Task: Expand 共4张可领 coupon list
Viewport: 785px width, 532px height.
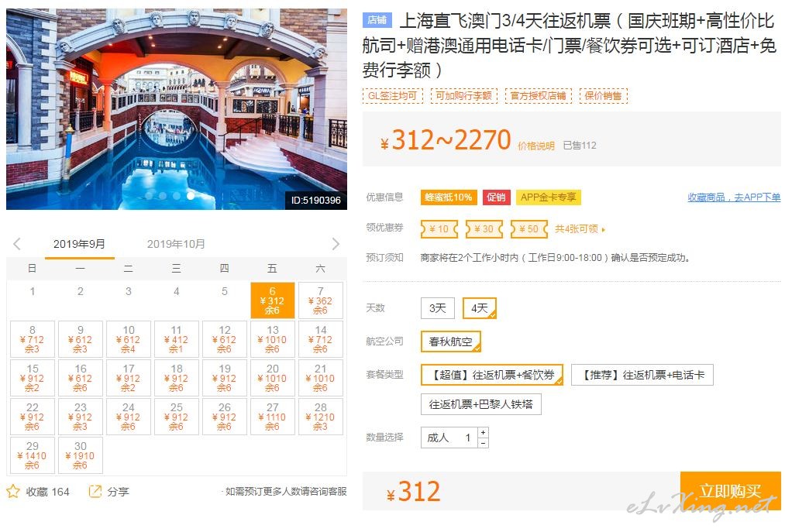Action: point(580,229)
